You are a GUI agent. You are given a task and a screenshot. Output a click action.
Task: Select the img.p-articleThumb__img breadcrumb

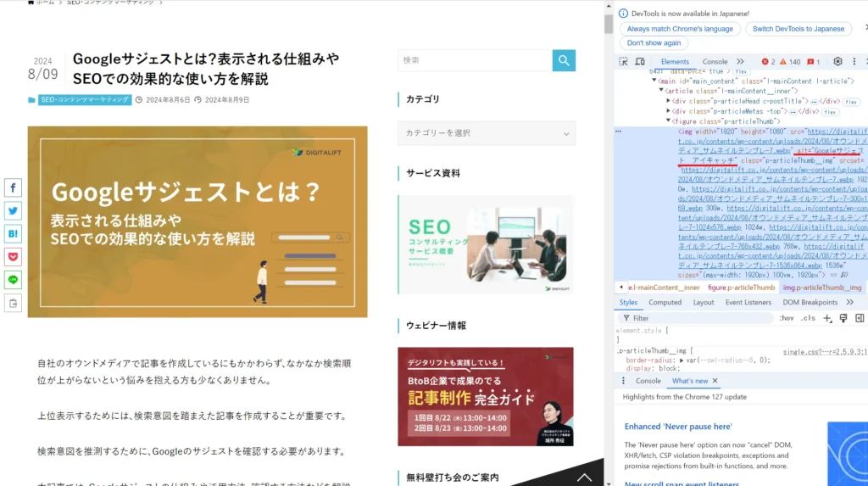click(822, 288)
